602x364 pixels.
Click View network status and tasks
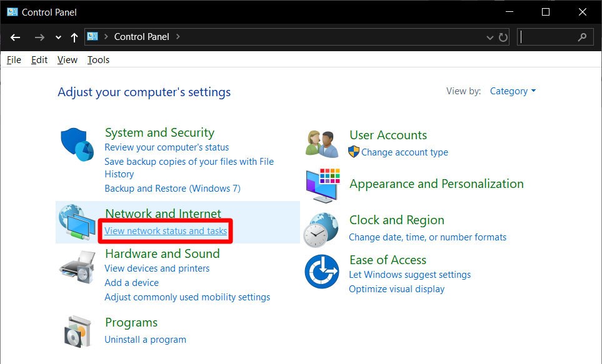click(166, 231)
